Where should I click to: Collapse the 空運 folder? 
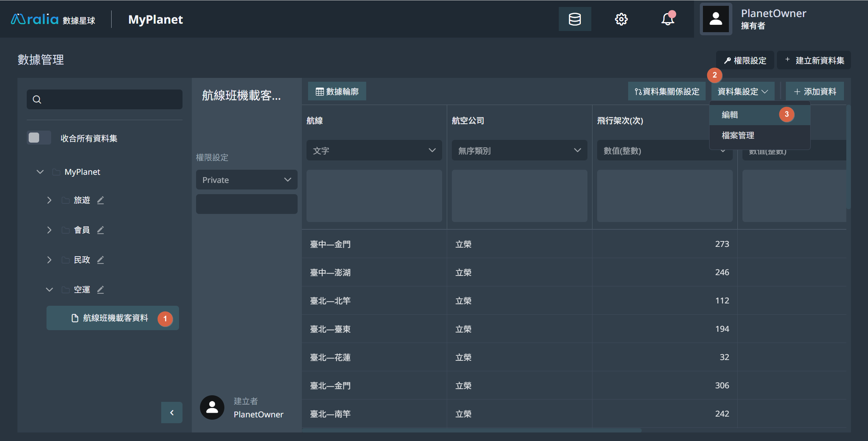pyautogui.click(x=49, y=290)
